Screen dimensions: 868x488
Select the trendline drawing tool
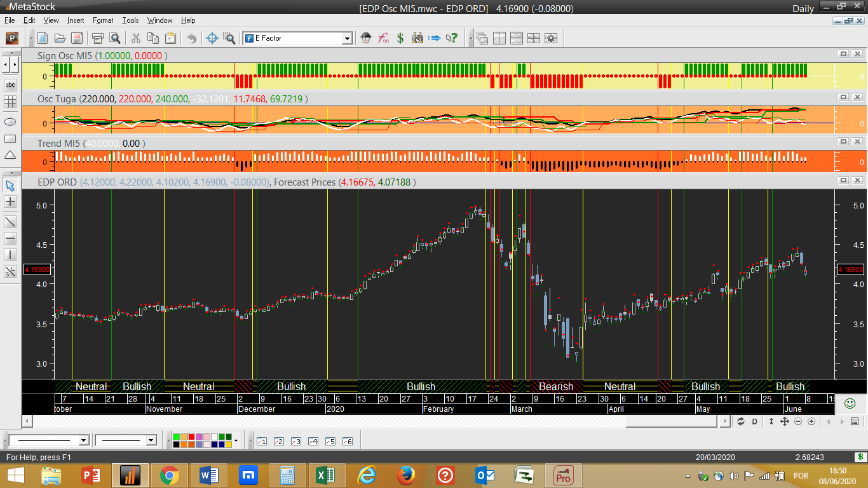10,222
